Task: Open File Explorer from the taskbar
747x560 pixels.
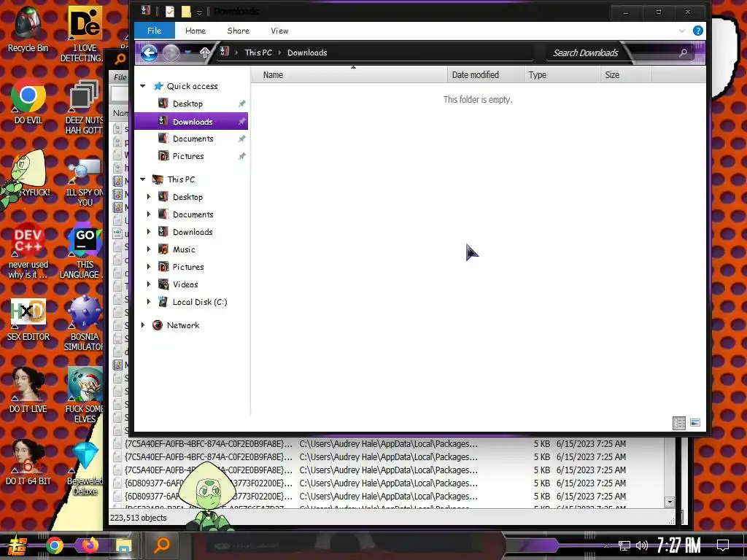Action: (124, 545)
